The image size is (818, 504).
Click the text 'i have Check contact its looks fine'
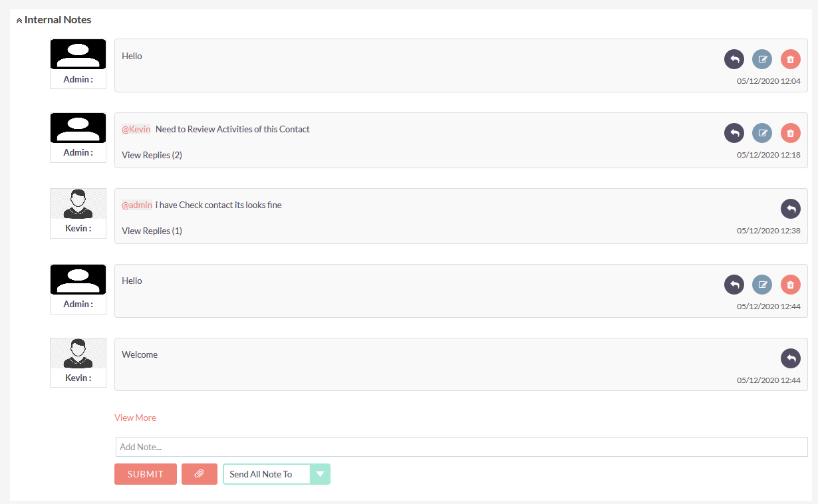click(x=219, y=205)
